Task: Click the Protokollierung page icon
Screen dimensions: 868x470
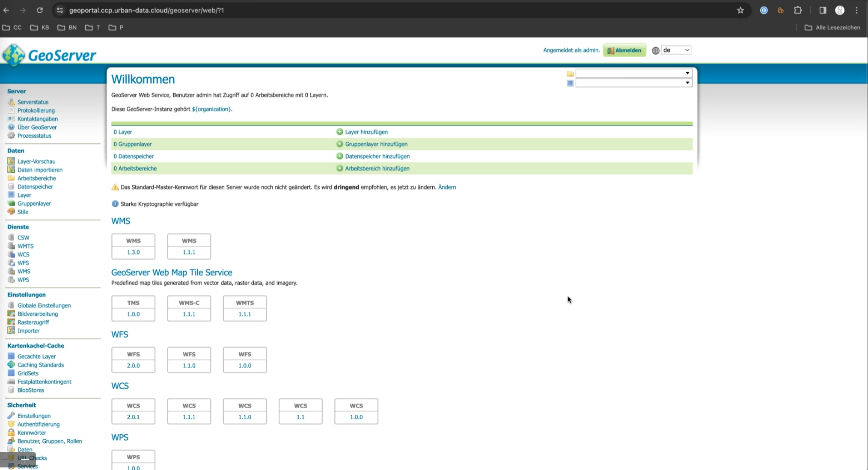Action: pyautogui.click(x=11, y=110)
